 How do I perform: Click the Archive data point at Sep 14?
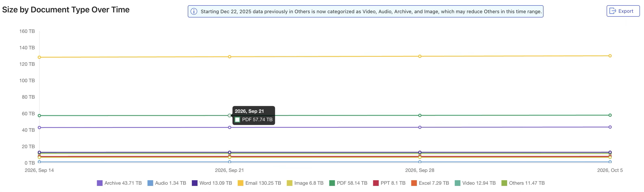point(39,127)
